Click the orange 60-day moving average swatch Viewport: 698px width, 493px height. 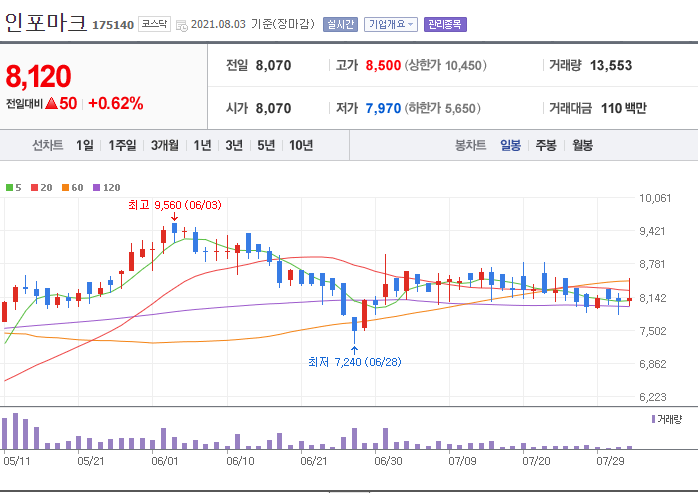(x=65, y=187)
